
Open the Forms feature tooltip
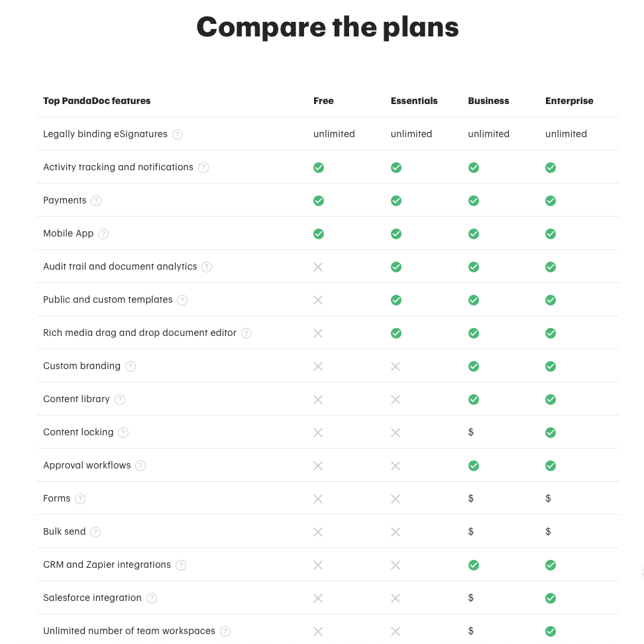pyautogui.click(x=80, y=498)
